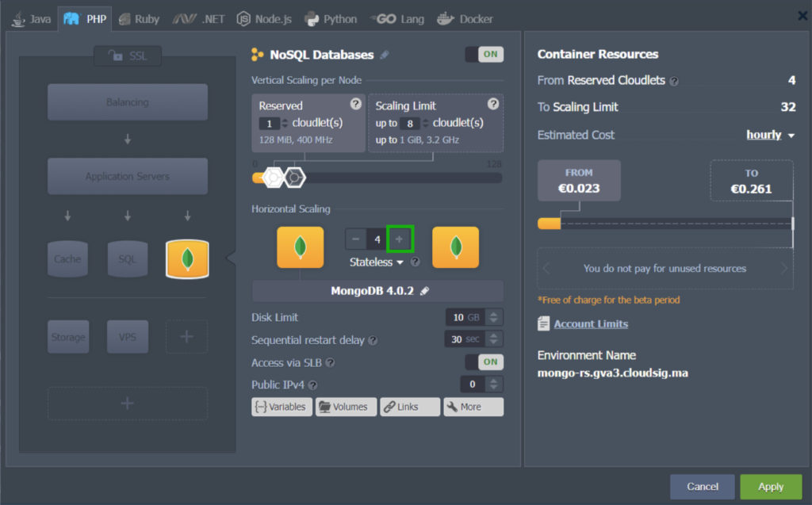Select the MongoDB NoSQL node icon in topology
812x505 pixels.
[187, 258]
